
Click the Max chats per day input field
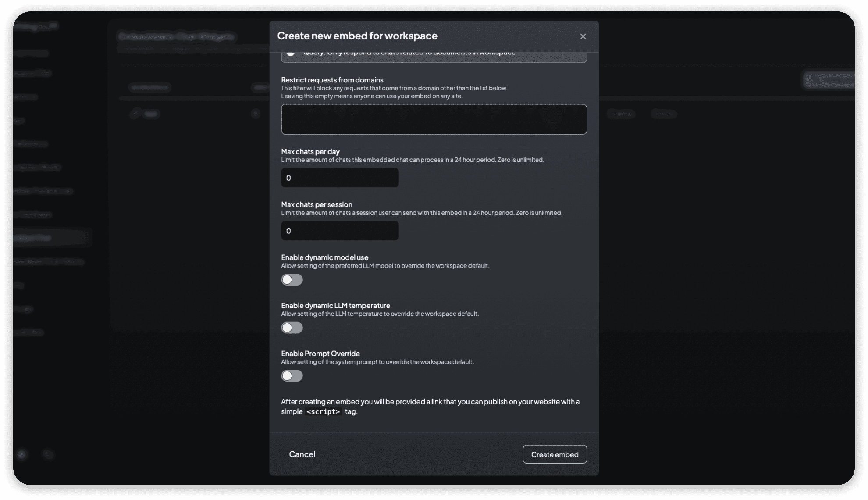(340, 177)
